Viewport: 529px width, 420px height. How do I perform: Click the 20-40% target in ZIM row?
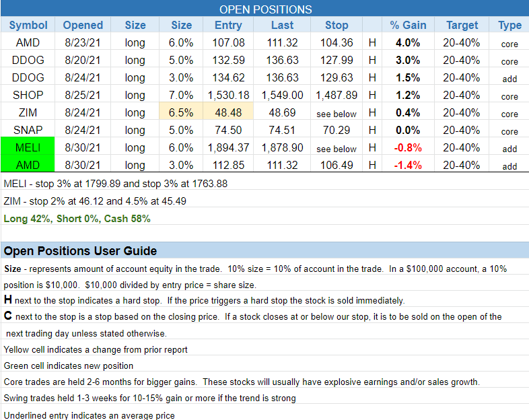click(x=462, y=112)
